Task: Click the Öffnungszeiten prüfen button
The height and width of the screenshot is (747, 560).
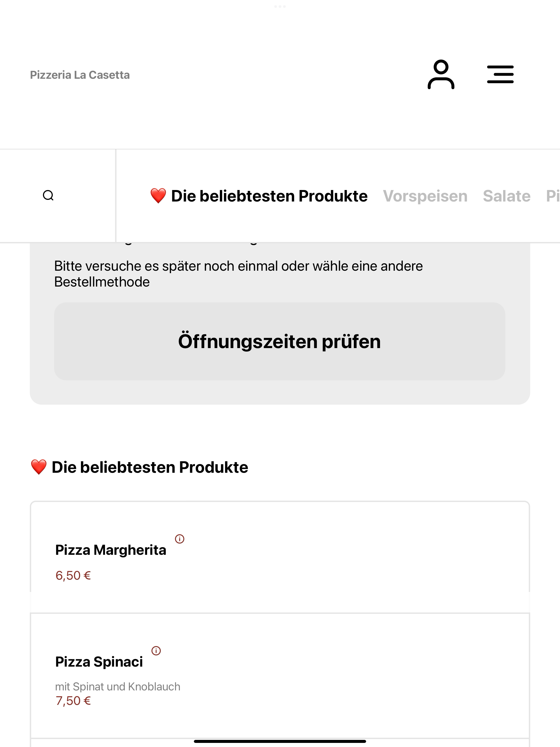Action: point(280,342)
